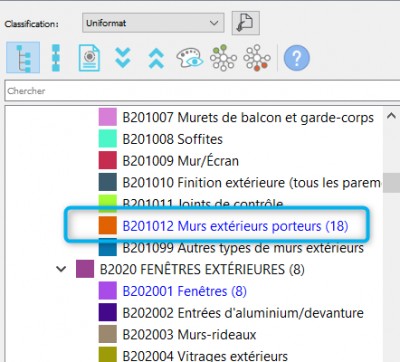400x362 pixels.
Task: Select B201009 Mur/Écran row
Action: (x=181, y=161)
